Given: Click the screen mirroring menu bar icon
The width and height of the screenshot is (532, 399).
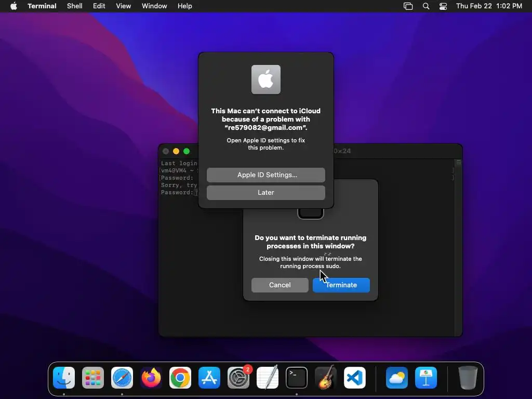Looking at the screenshot, I should tap(408, 6).
